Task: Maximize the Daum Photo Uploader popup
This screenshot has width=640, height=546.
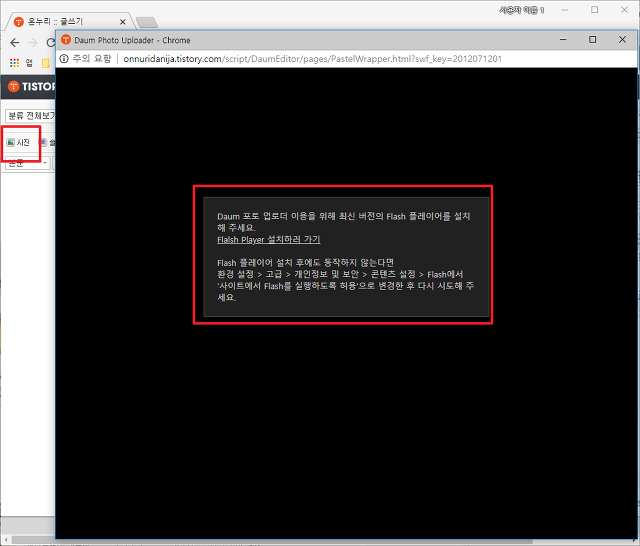Action: click(x=593, y=40)
